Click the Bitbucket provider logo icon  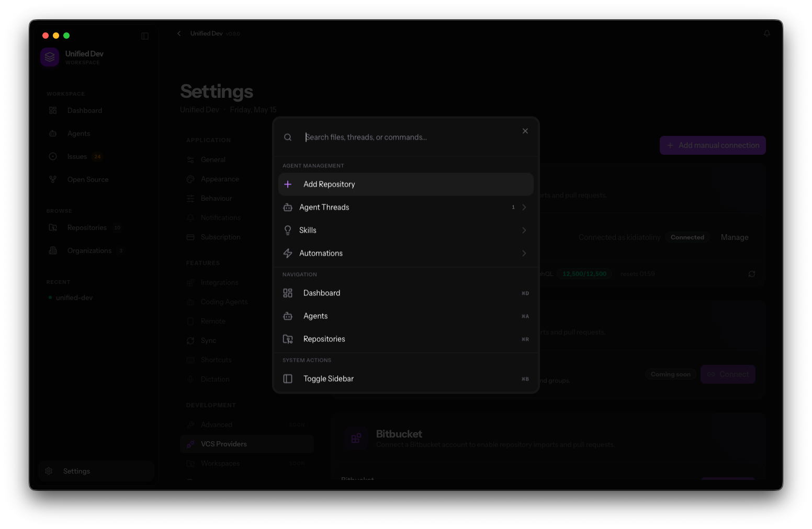point(356,439)
